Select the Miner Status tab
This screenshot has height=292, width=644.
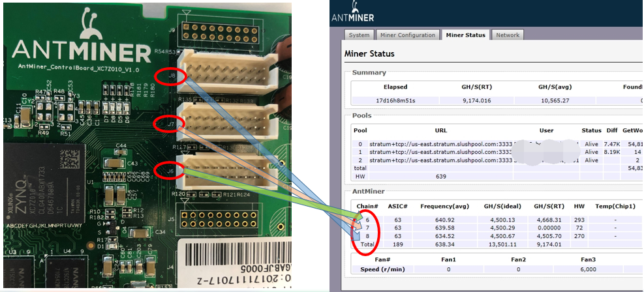pos(465,35)
